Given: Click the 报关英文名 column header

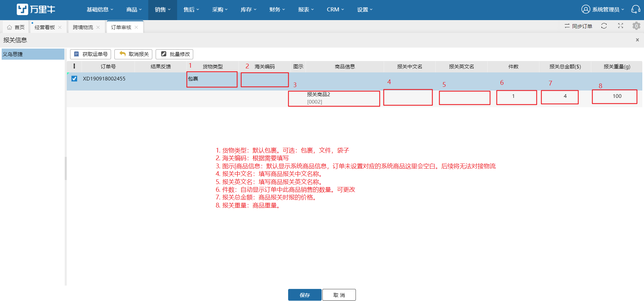Looking at the screenshot, I should (462, 66).
